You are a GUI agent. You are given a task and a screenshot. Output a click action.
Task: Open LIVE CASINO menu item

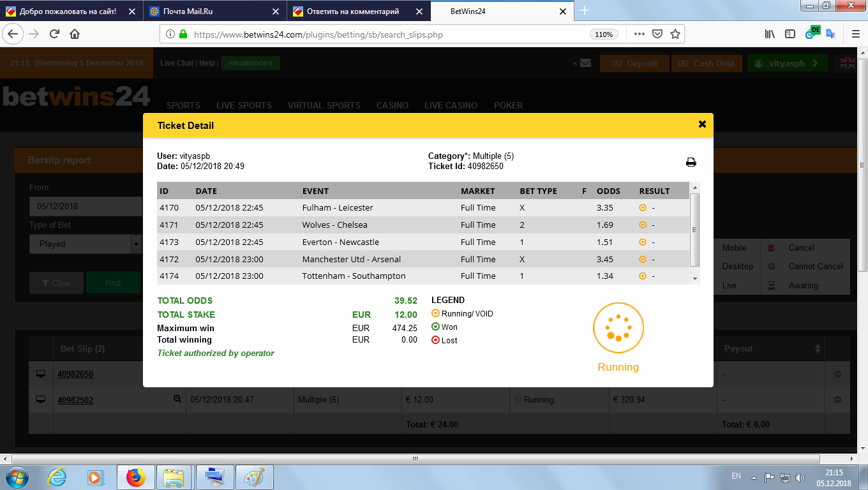click(451, 105)
